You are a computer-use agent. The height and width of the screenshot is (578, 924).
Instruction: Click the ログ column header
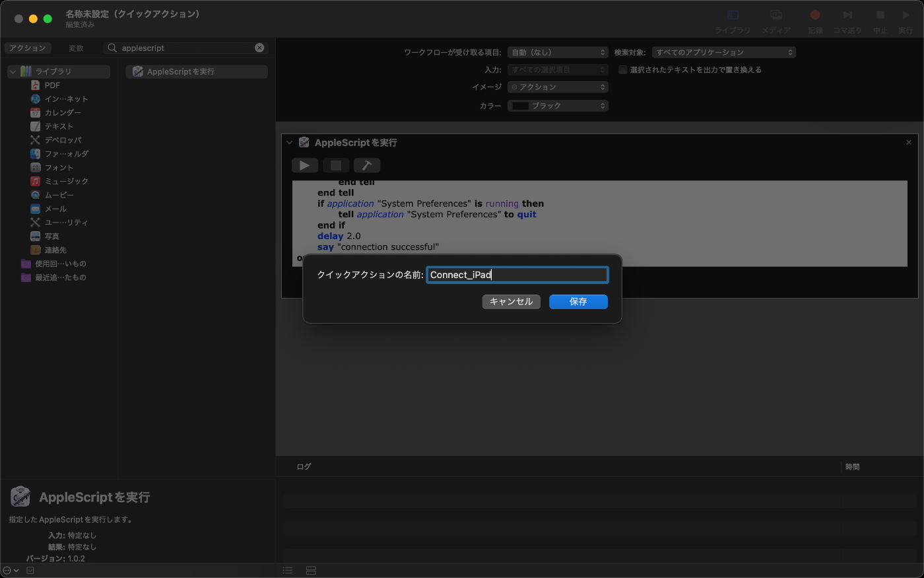(x=304, y=466)
